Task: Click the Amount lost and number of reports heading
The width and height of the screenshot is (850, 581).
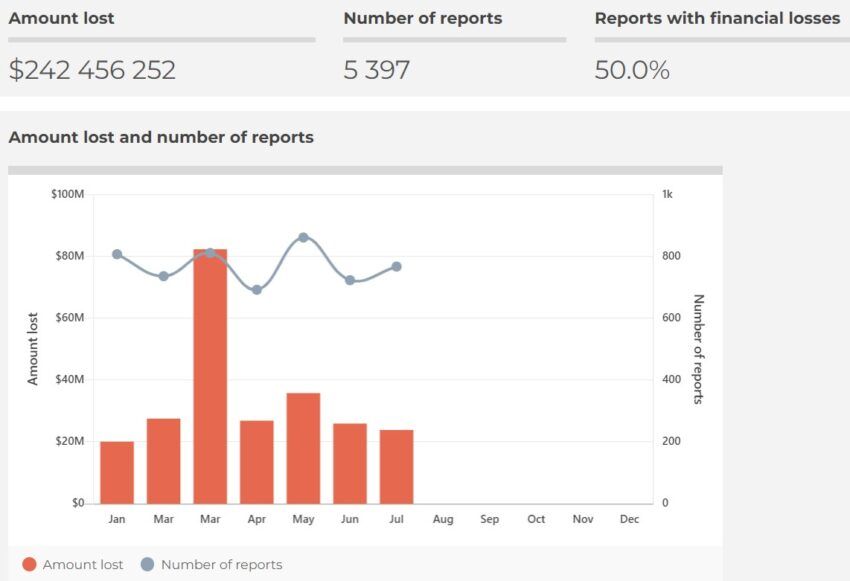Action: 161,137
